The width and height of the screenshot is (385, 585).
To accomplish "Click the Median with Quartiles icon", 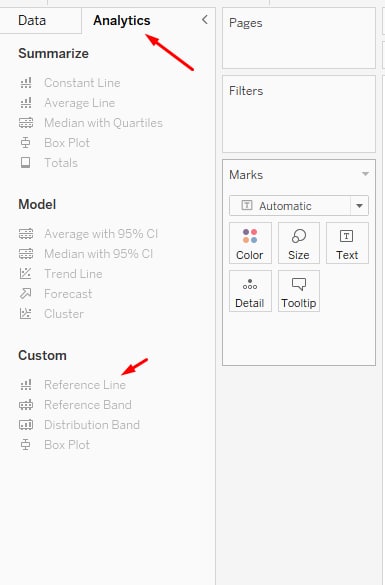I will point(26,123).
